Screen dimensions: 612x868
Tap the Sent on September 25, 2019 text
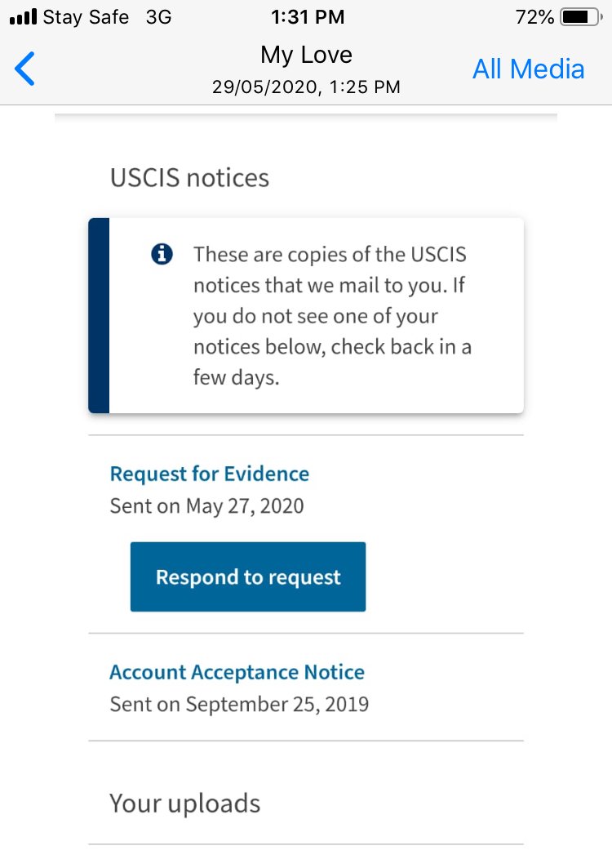click(239, 704)
